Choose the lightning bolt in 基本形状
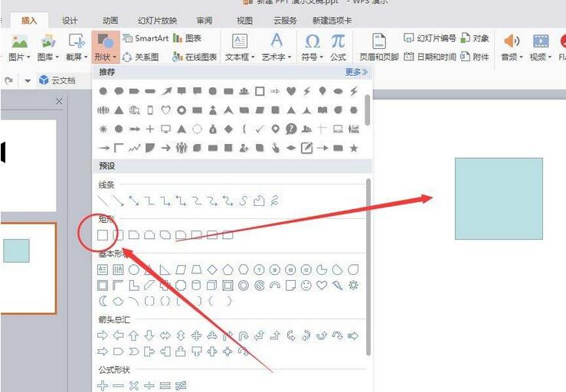This screenshot has height=392, width=566. 338,286
